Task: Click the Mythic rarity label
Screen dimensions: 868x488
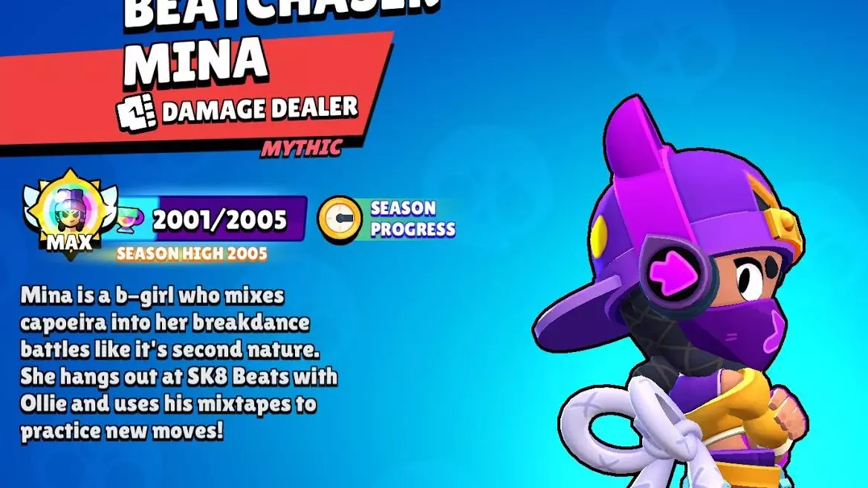Action: coord(302,148)
